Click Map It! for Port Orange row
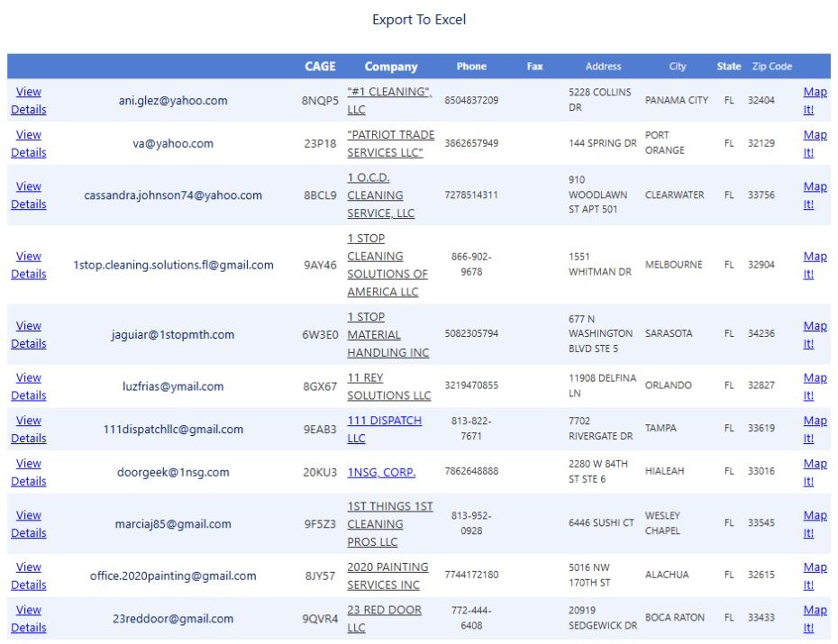Image resolution: width=838 pixels, height=644 pixels. click(x=815, y=143)
